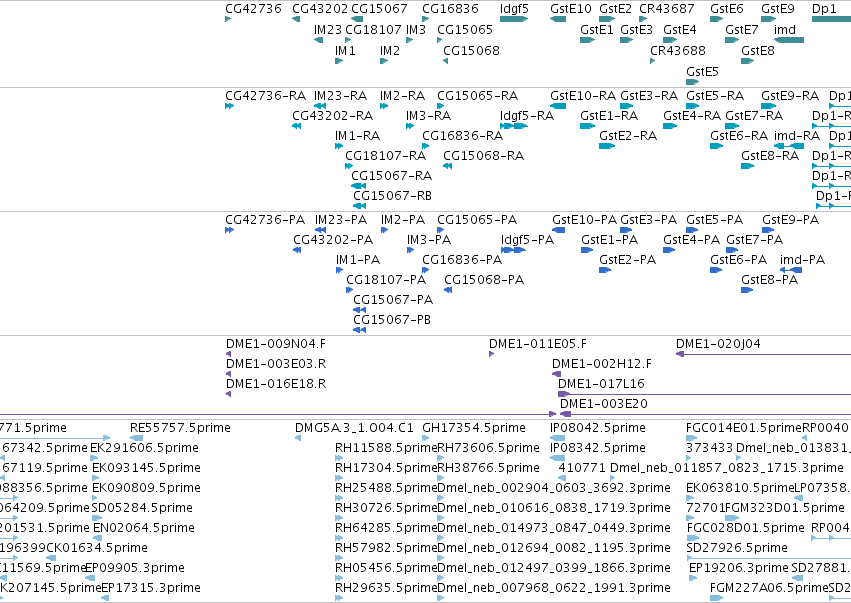Select the GstE9-PA protein feature
This screenshot has height=603, width=851.
tap(768, 230)
